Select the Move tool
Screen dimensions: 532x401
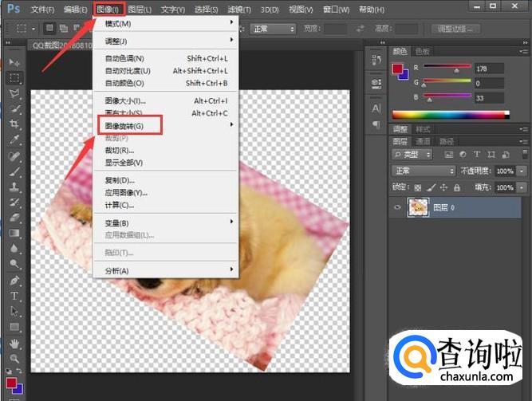pyautogui.click(x=14, y=62)
